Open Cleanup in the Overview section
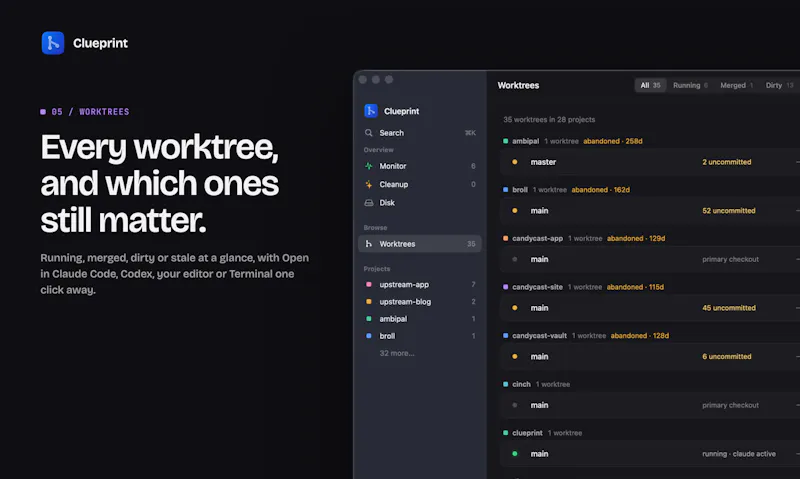Screen dimensions: 800x479 pyautogui.click(x=420, y=184)
